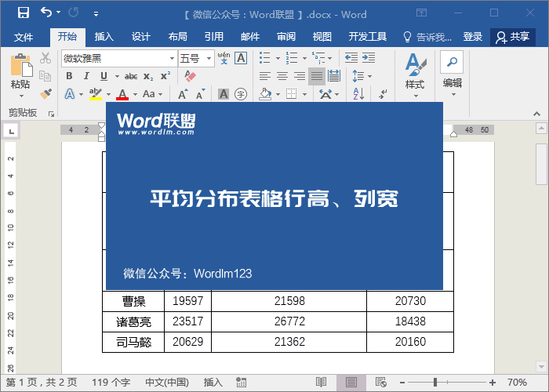Apply numbered list formatting
This screenshot has width=549, height=392.
click(x=291, y=58)
